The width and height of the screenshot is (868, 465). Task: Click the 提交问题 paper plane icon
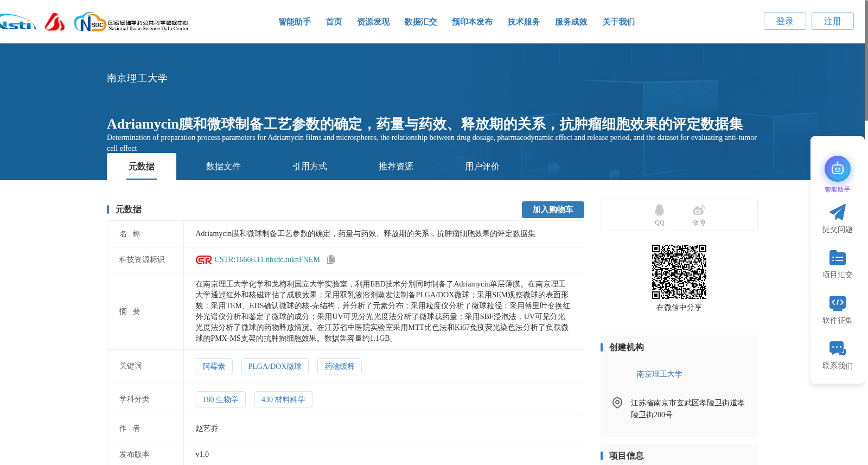(837, 212)
